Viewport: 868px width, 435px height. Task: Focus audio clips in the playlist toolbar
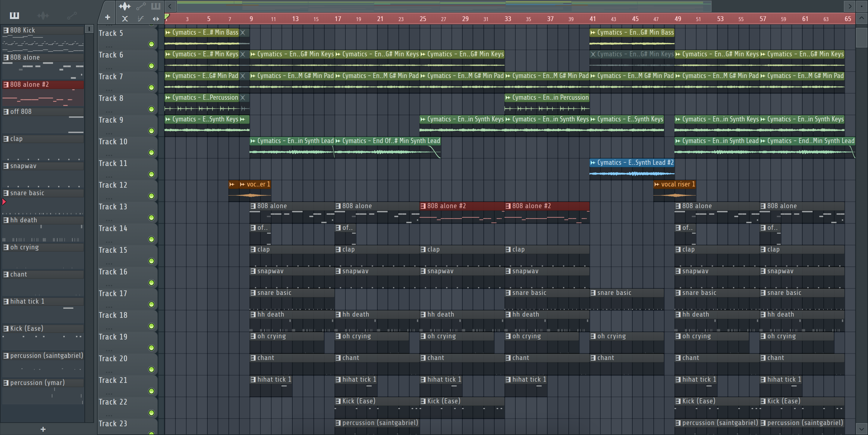coord(125,6)
